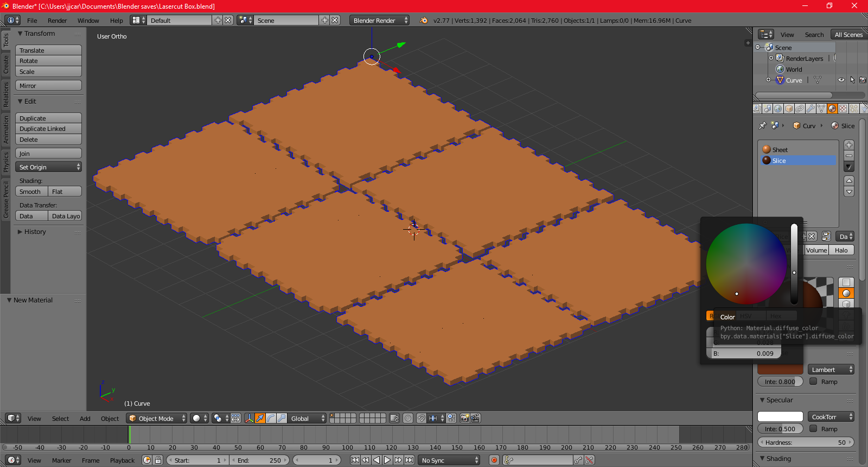Open the Global orientation dropdown

(x=307, y=418)
